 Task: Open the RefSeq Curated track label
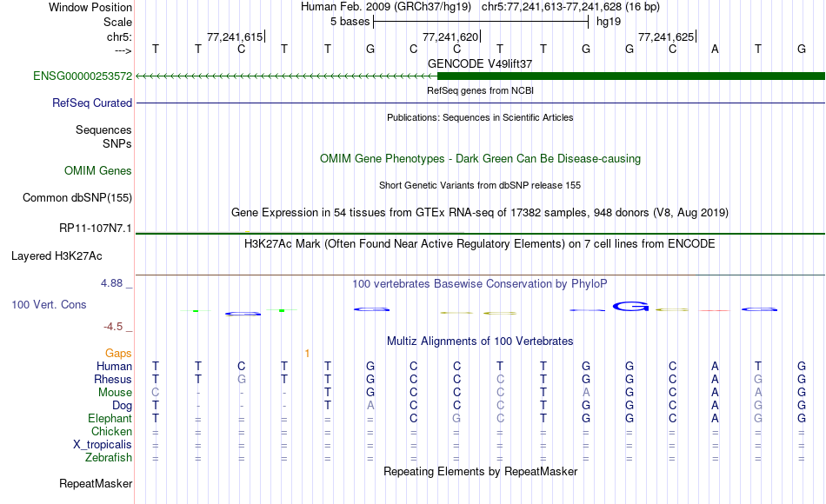pyautogui.click(x=92, y=103)
